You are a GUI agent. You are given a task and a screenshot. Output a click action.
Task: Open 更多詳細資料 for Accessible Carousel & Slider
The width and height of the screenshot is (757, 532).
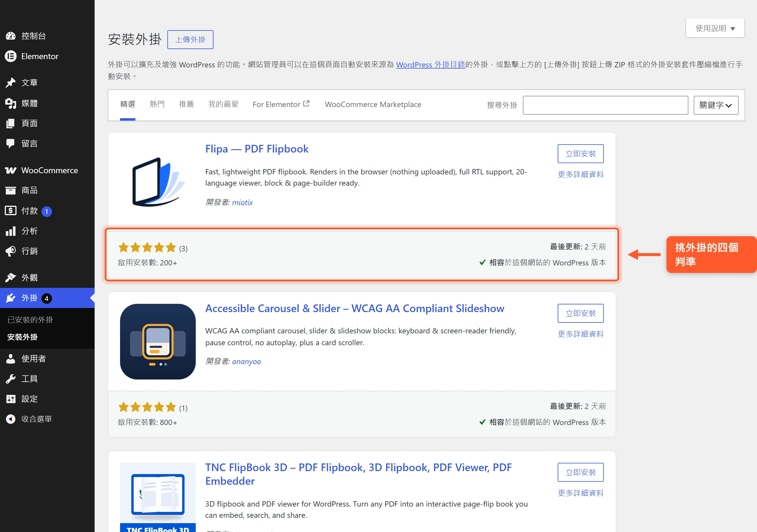[580, 334]
